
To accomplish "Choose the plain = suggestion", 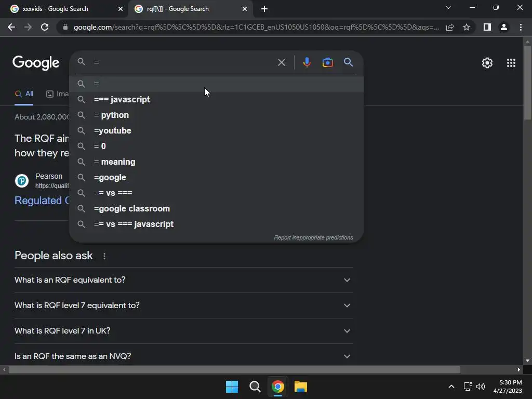I will 216,84.
